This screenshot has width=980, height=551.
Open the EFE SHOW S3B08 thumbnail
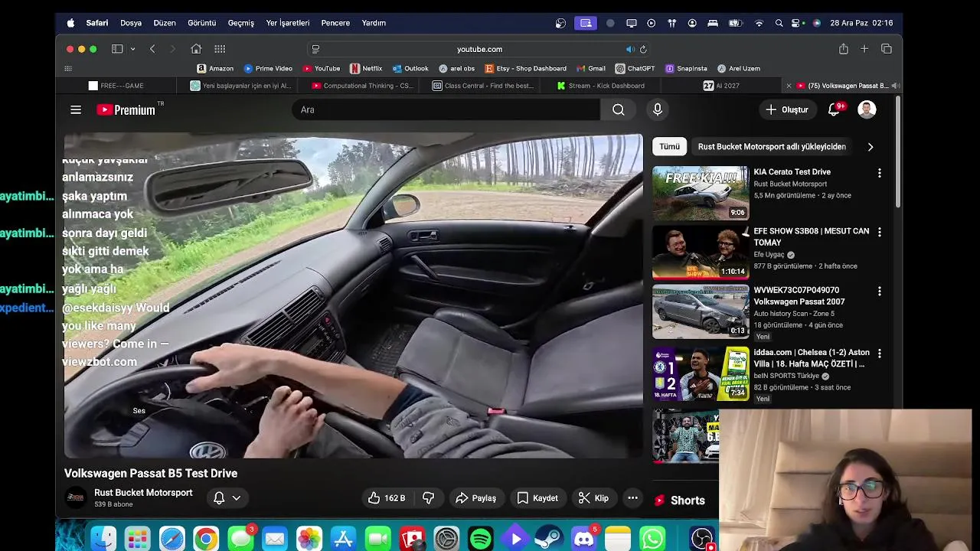(x=701, y=253)
